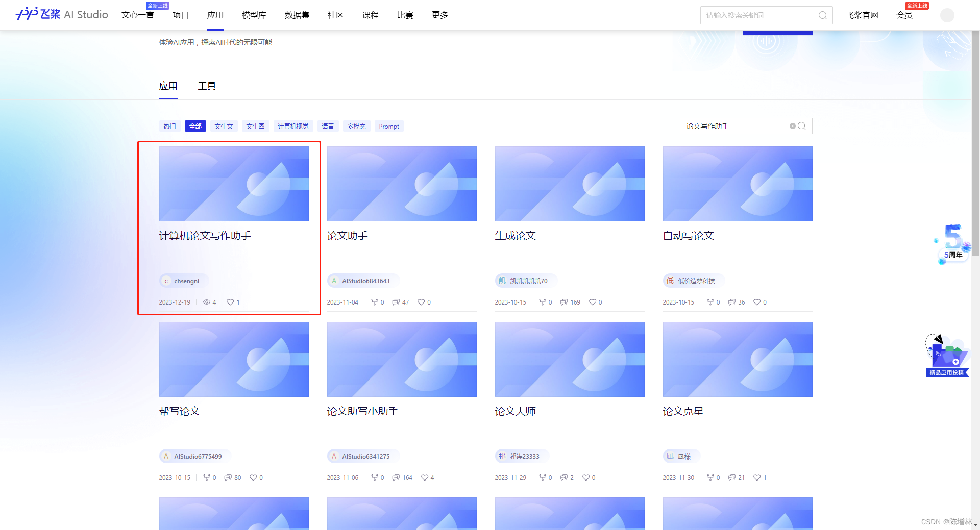Viewport: 980px width, 530px height.
Task: Open the 模型库 menu item
Action: [254, 15]
